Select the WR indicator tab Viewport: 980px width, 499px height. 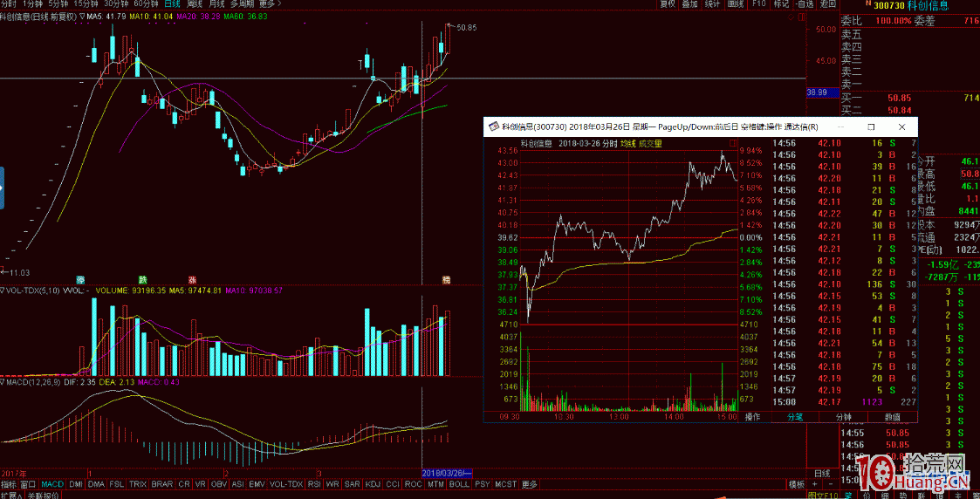coord(333,484)
